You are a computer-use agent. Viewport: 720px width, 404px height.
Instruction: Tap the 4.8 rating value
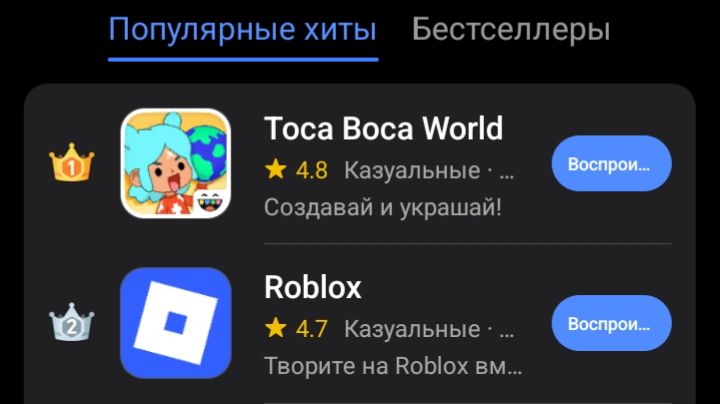coord(312,171)
